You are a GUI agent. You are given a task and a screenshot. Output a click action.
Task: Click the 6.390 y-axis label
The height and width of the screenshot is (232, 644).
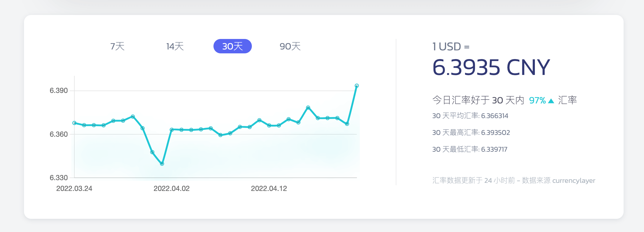click(59, 91)
